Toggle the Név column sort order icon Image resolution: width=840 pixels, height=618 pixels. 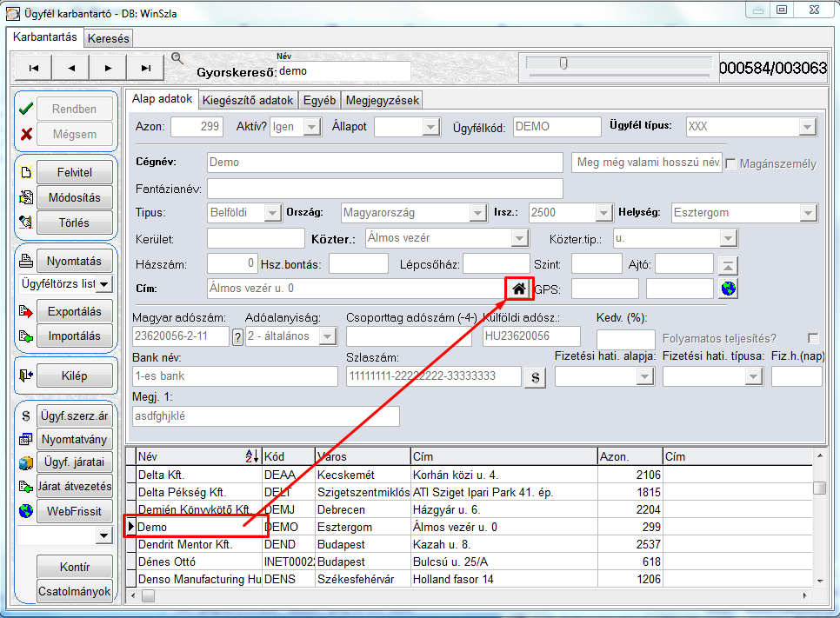coord(252,456)
